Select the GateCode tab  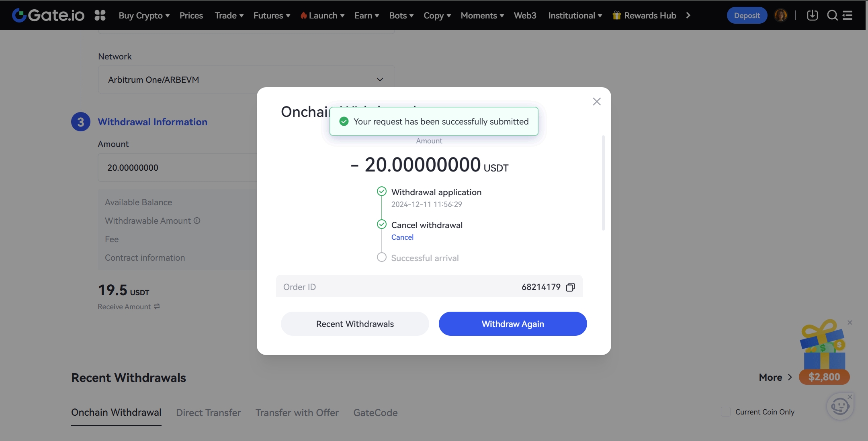pyautogui.click(x=375, y=412)
